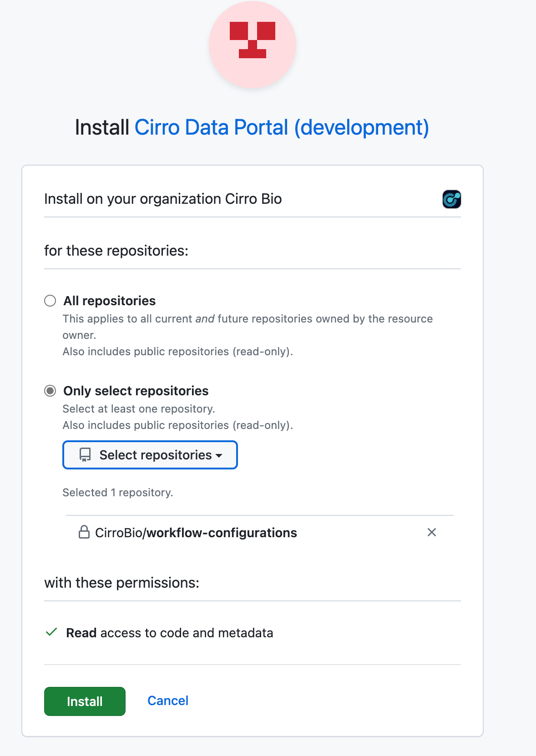Viewport: 536px width, 756px height.
Task: Click the green Install button
Action: click(x=85, y=701)
